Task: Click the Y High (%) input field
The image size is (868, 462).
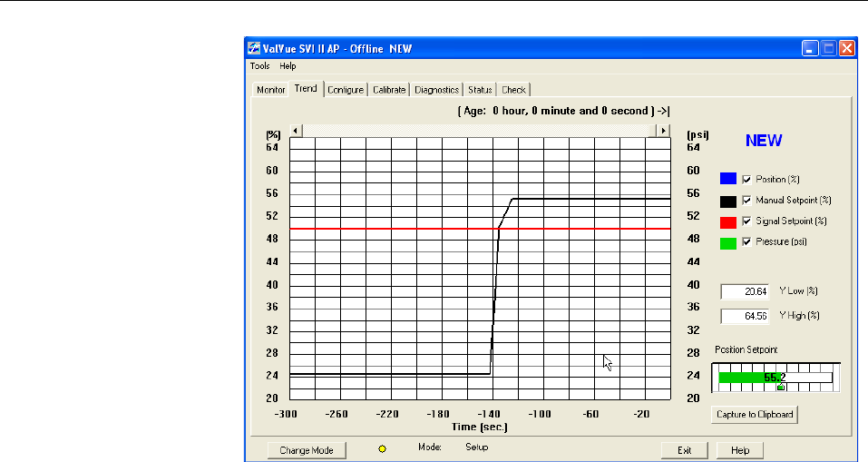Action: coord(745,316)
